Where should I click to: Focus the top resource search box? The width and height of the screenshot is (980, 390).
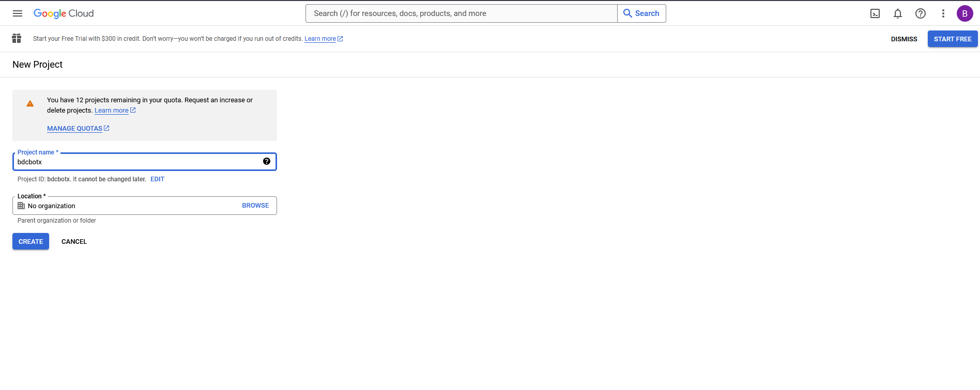coord(461,13)
